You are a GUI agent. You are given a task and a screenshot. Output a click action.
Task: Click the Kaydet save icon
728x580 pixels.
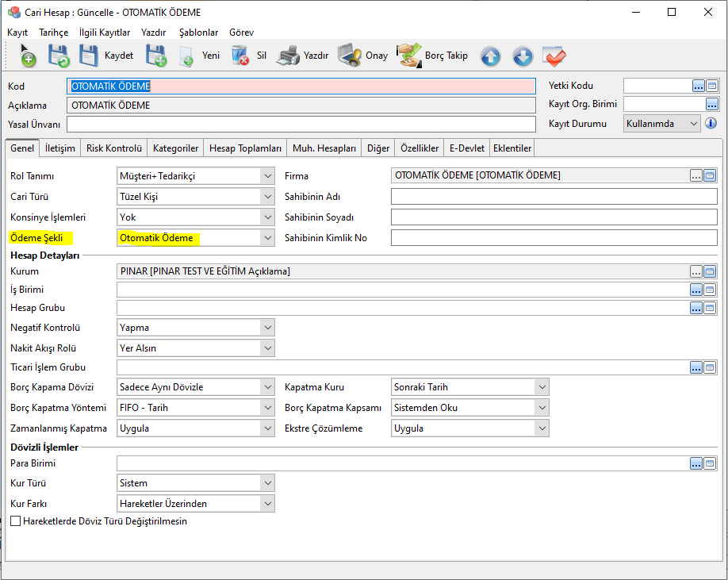(x=89, y=56)
